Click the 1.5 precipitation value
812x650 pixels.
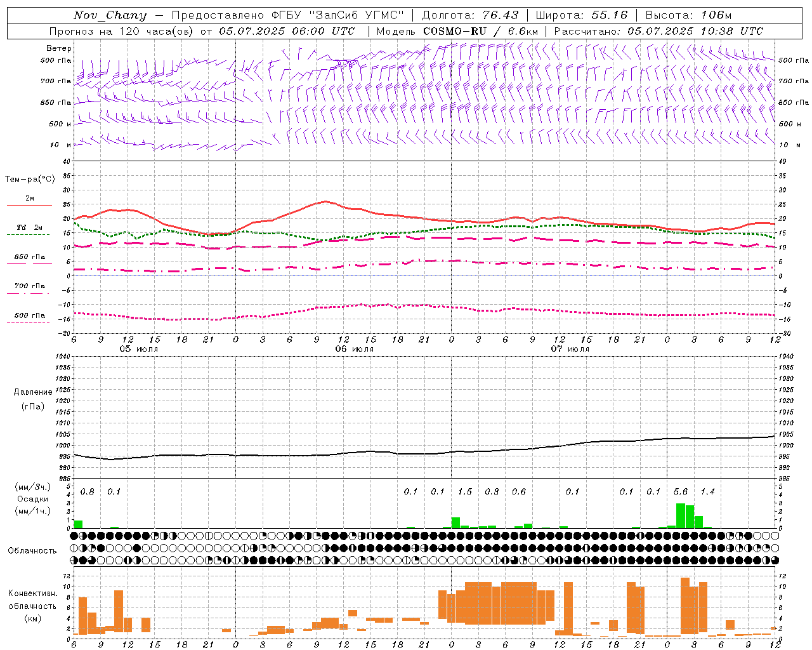(465, 492)
